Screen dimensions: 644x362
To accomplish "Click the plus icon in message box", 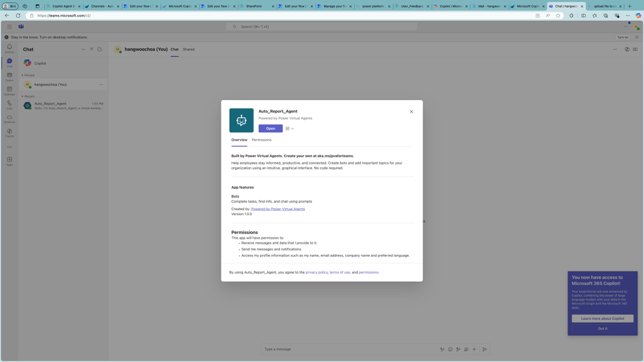I will tap(474, 349).
